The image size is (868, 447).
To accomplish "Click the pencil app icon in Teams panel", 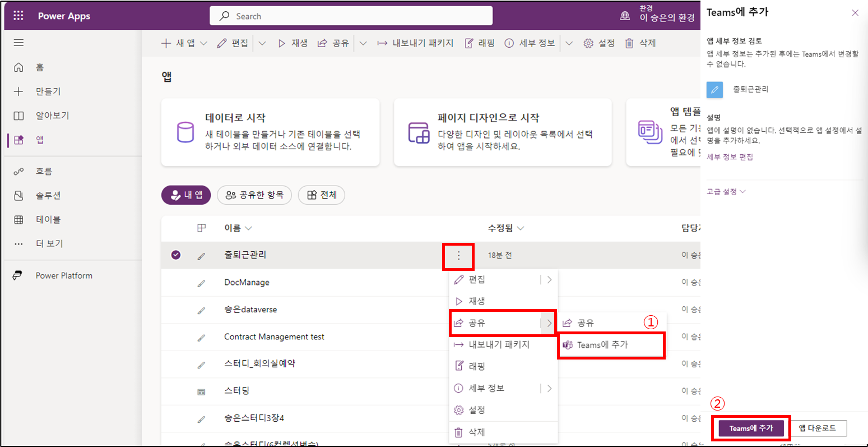I will pos(714,89).
